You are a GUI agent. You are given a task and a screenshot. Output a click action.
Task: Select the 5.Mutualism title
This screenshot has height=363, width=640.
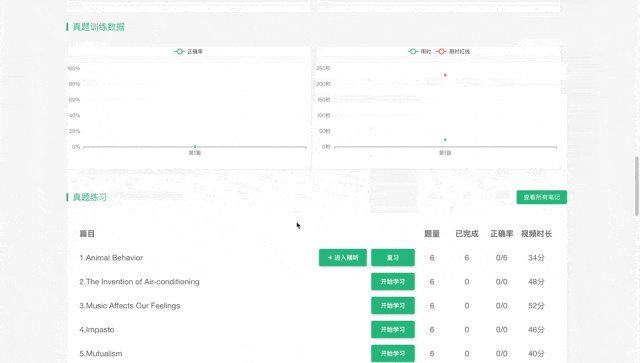(x=100, y=354)
